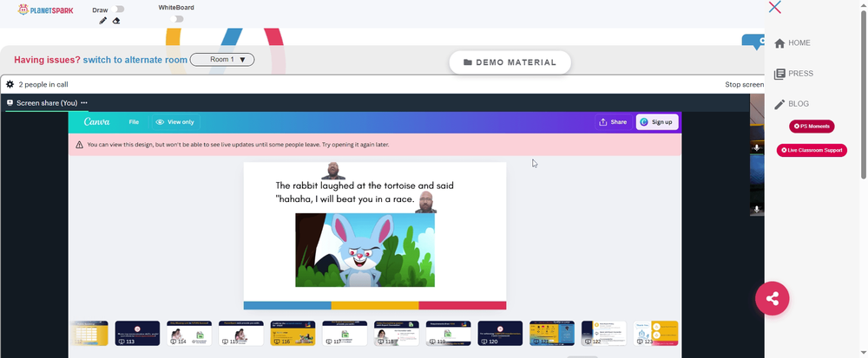Open slide thumbnail 116
The width and height of the screenshot is (868, 358).
click(293, 333)
